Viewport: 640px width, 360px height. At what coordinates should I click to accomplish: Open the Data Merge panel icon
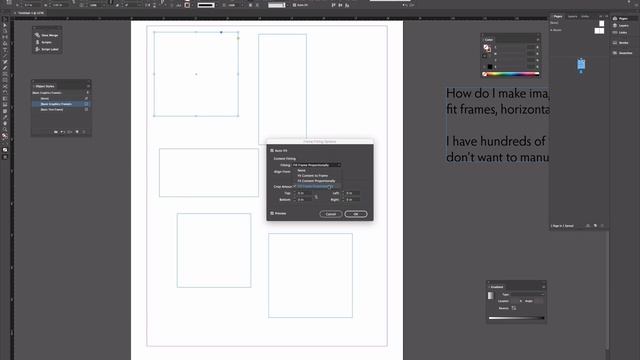coord(38,35)
